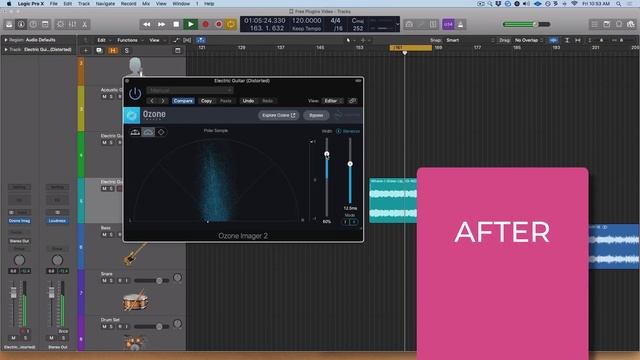The height and width of the screenshot is (360, 640).
Task: Toggle the Show Automation button
Action: click(x=176, y=40)
